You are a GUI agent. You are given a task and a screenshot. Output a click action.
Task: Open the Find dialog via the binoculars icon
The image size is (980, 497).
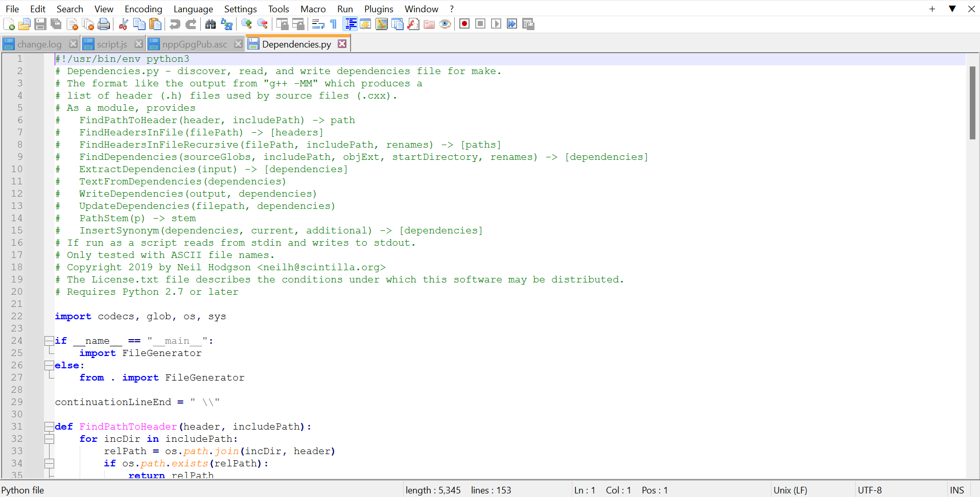point(210,24)
